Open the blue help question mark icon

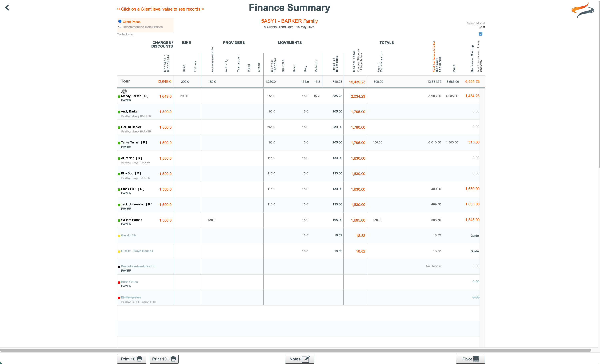click(x=480, y=34)
